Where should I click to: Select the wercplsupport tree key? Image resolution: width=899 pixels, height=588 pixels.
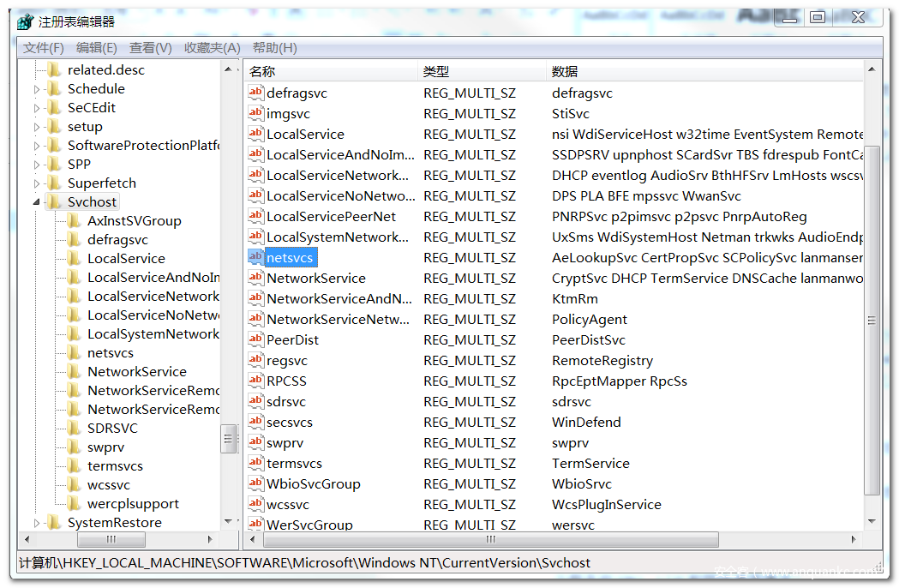(x=133, y=504)
